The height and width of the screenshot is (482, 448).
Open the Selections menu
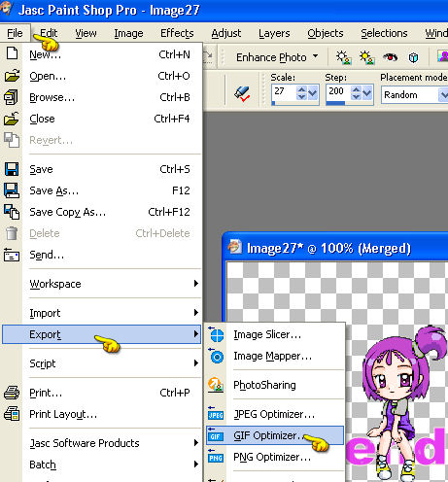384,33
